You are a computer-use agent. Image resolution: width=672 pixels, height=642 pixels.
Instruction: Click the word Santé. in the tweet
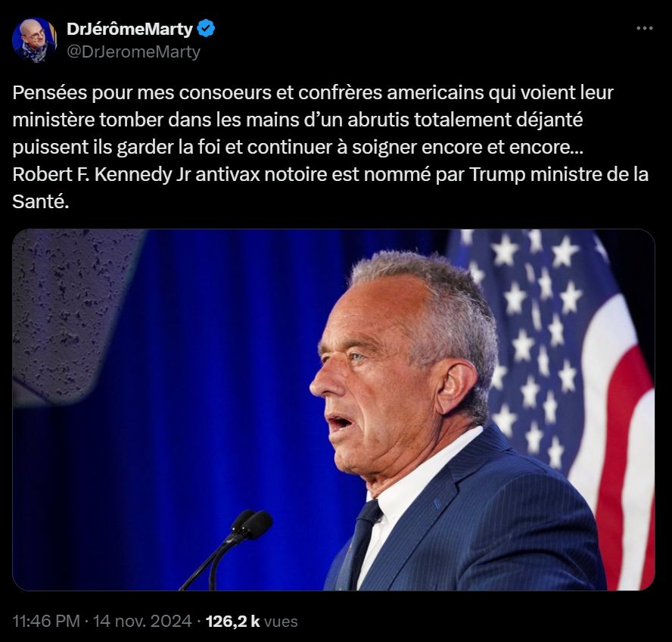pos(41,201)
